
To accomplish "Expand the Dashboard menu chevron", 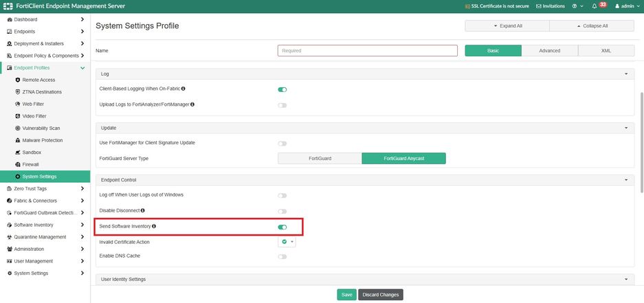I will (82, 19).
